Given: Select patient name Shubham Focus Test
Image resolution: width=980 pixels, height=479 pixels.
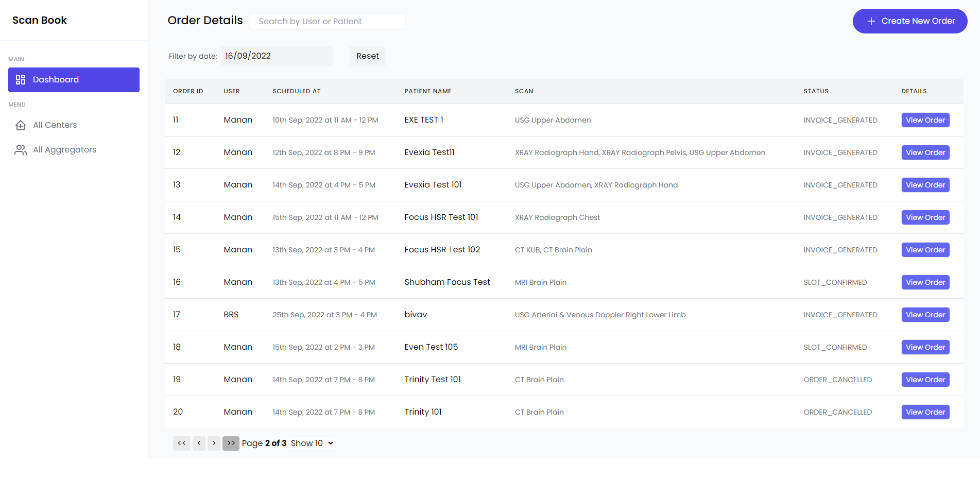Looking at the screenshot, I should pos(447,282).
